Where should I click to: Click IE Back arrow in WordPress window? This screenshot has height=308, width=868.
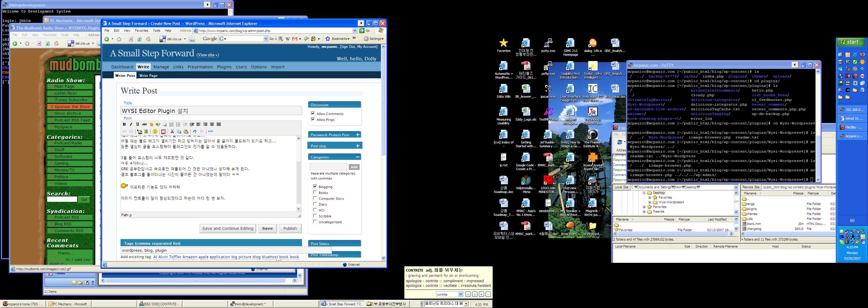[107, 39]
